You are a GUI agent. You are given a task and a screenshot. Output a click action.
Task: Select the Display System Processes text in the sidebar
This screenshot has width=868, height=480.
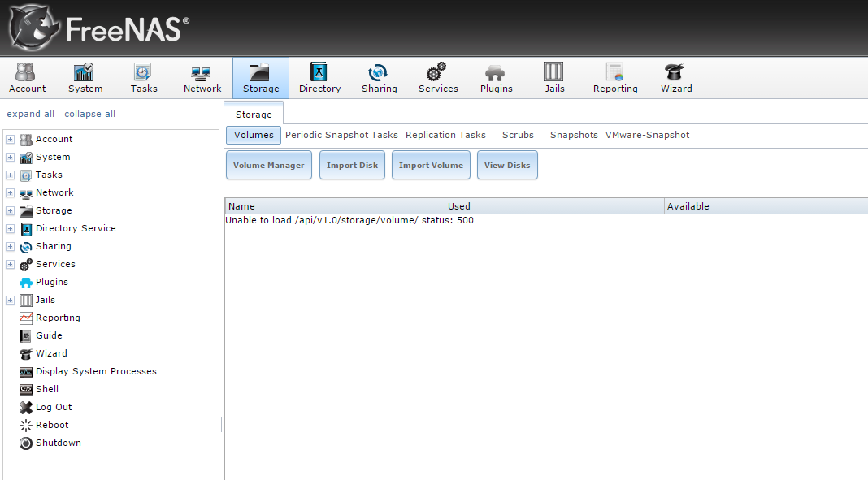coord(97,372)
